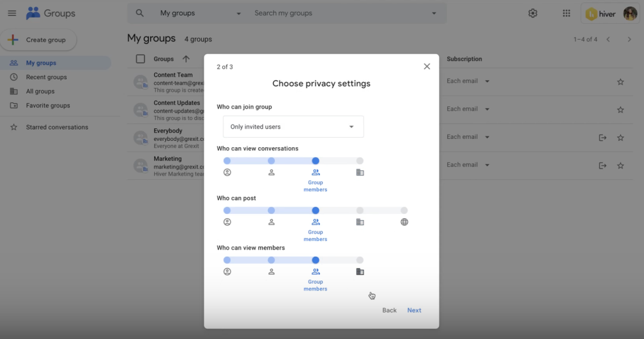This screenshot has height=339, width=644.
Task: Open the Content Team group
Action: point(173,75)
